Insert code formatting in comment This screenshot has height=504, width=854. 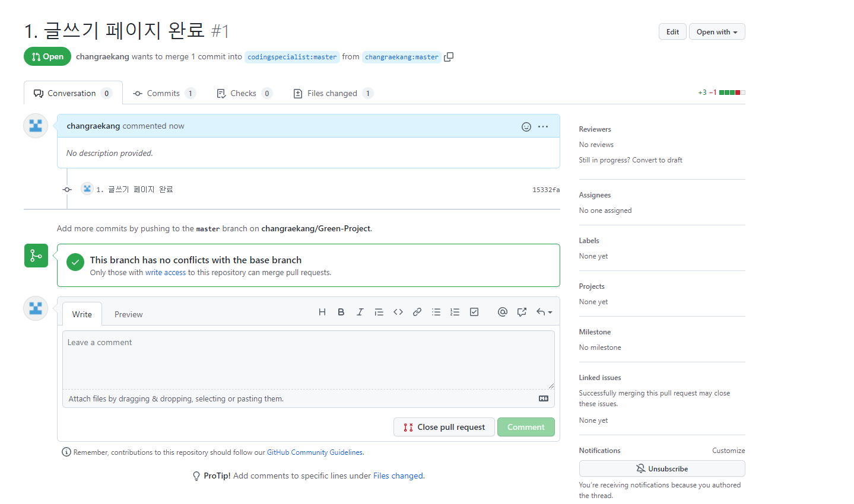tap(398, 312)
